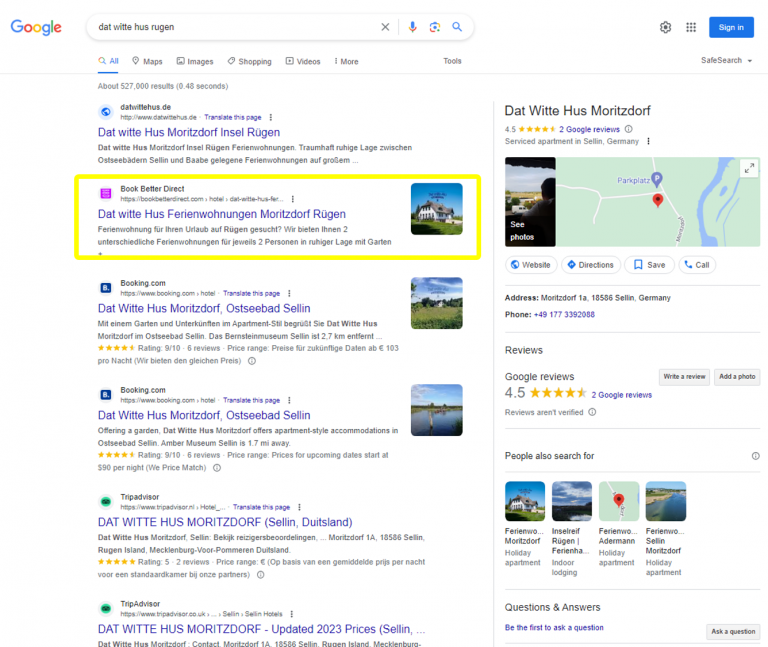Show rating info icon next to reviews
The image size is (768, 647).
[x=628, y=129]
